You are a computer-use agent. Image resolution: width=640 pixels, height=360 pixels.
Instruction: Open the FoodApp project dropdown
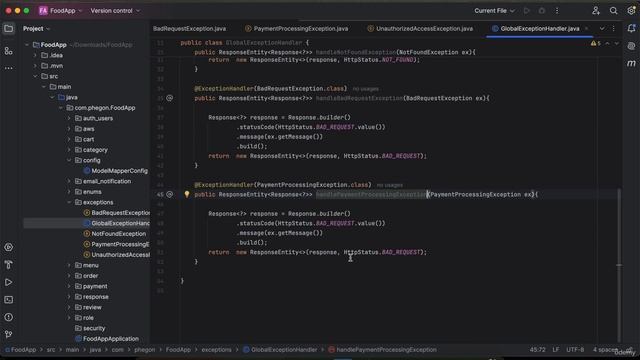(x=60, y=11)
